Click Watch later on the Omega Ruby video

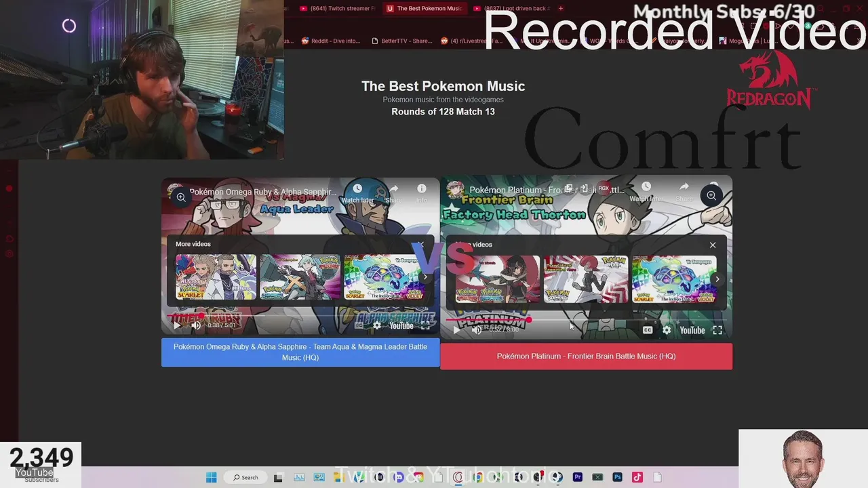[357, 193]
